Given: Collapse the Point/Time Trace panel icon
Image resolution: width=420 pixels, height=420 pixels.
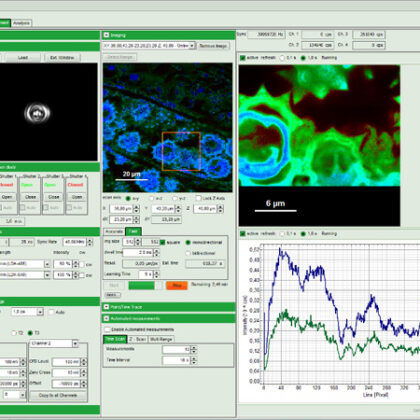Looking at the screenshot, I should [106, 307].
